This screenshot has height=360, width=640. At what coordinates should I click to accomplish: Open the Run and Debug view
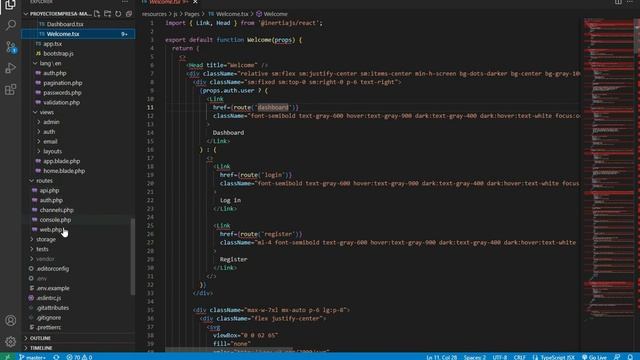11,68
